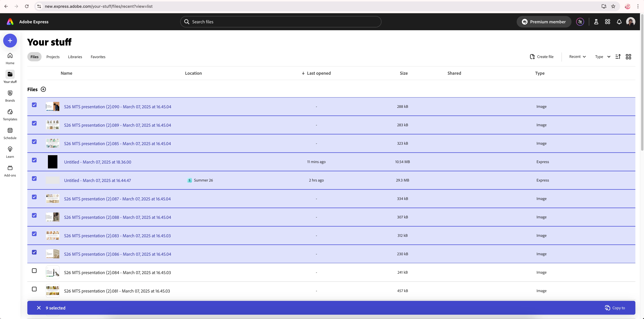Click Copy to in selection bar
The width and height of the screenshot is (644, 319).
point(615,308)
